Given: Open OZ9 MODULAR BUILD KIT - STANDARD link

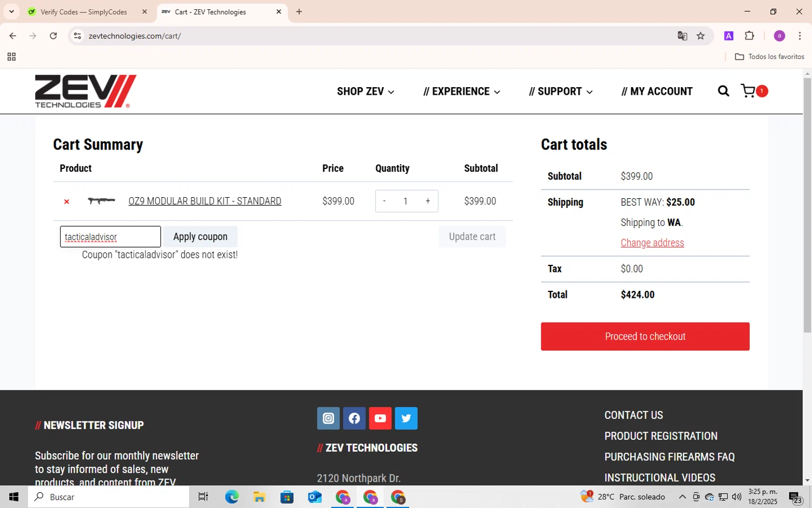Looking at the screenshot, I should pyautogui.click(x=205, y=201).
